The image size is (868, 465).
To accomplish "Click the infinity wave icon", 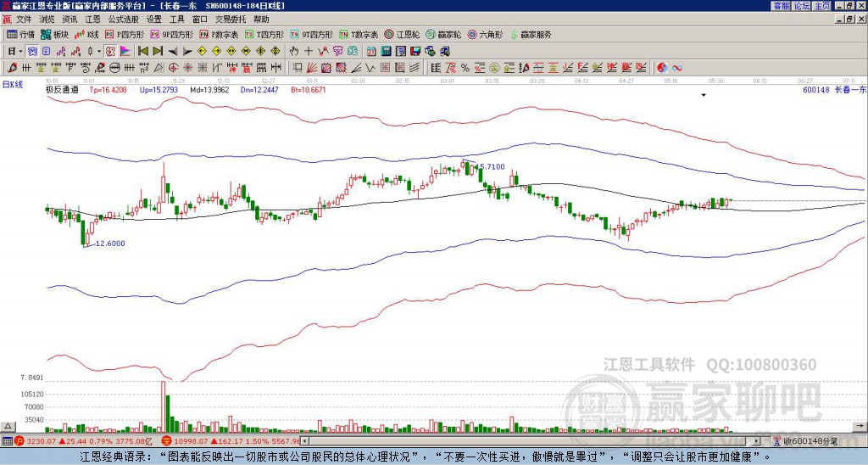I will [676, 68].
